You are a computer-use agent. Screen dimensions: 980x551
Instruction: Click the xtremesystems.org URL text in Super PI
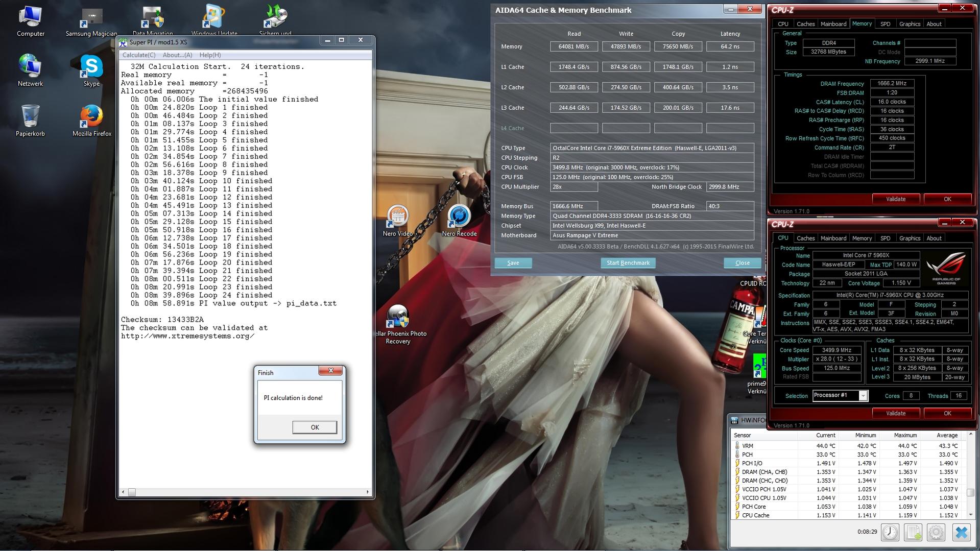[x=187, y=336]
